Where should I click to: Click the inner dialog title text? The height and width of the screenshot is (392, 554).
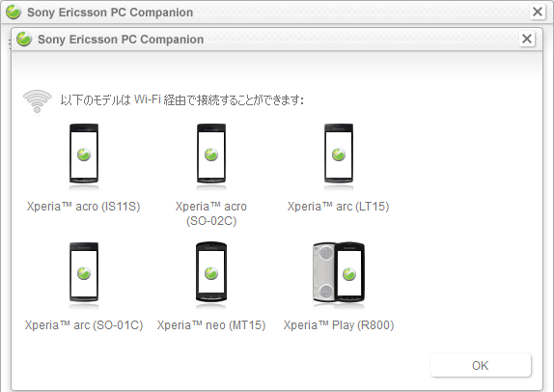(x=121, y=40)
